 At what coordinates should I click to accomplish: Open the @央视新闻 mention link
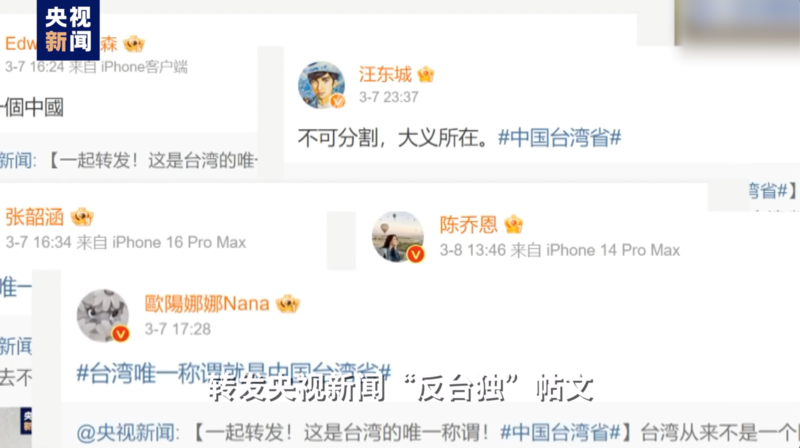coord(127,433)
